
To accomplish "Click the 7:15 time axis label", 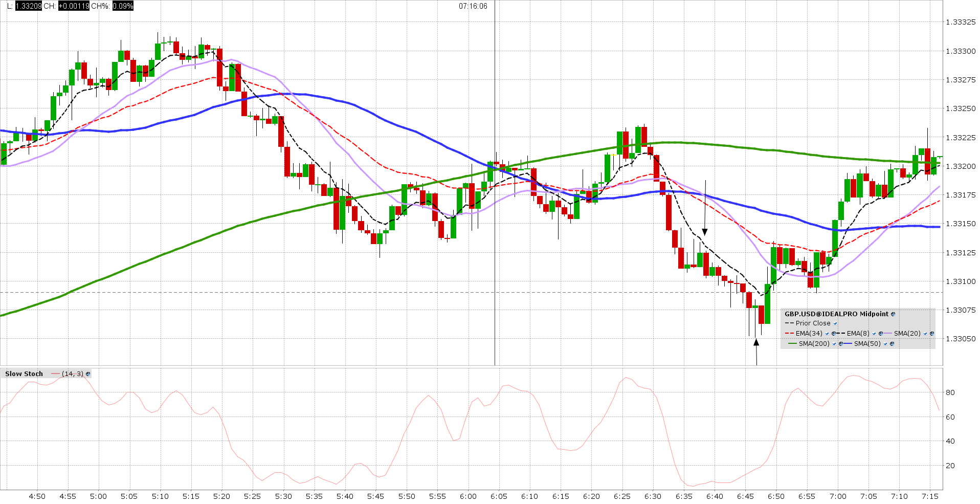I will [x=930, y=496].
